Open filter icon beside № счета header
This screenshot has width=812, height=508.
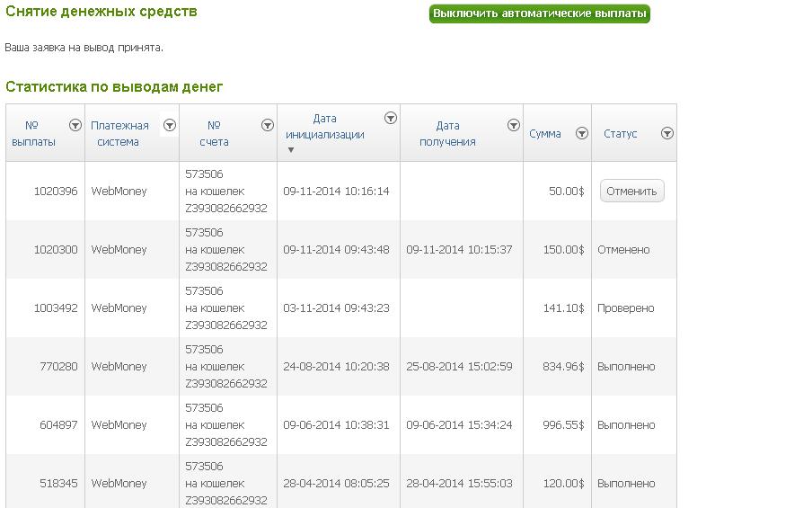click(267, 126)
